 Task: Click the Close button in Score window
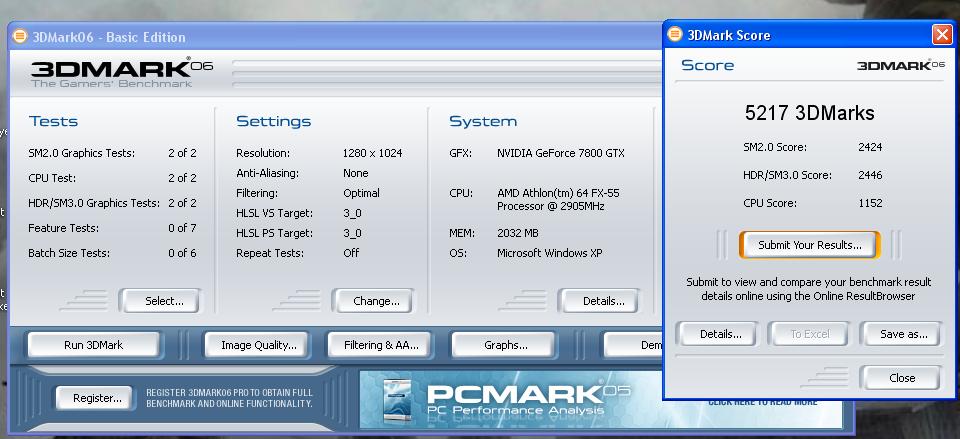point(901,378)
